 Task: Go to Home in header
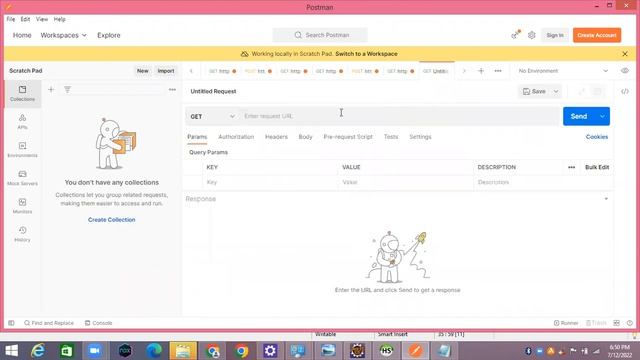tap(22, 35)
